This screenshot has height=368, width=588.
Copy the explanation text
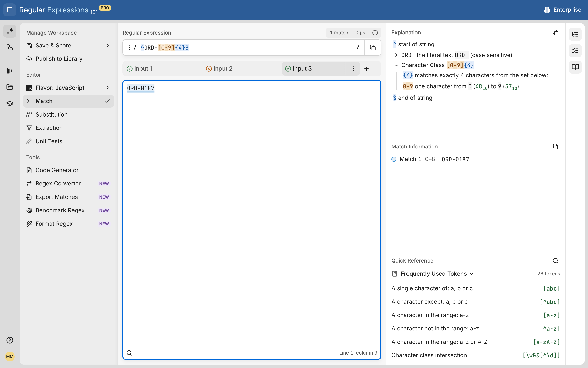[555, 32]
